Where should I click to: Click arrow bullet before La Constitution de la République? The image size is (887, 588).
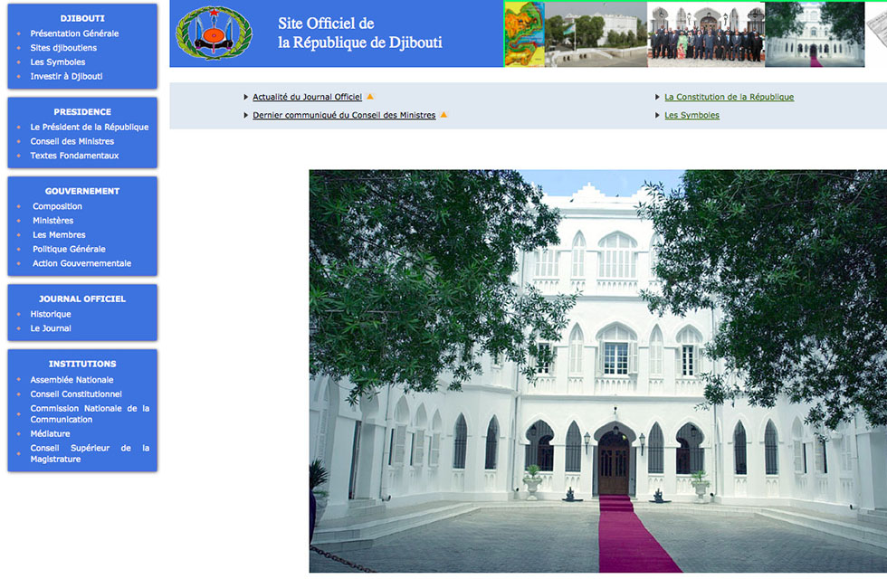tap(657, 98)
